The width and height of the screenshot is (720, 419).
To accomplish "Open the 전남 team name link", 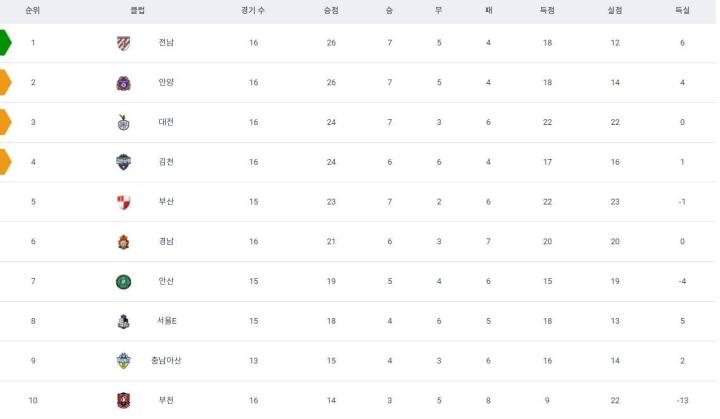I will [166, 43].
